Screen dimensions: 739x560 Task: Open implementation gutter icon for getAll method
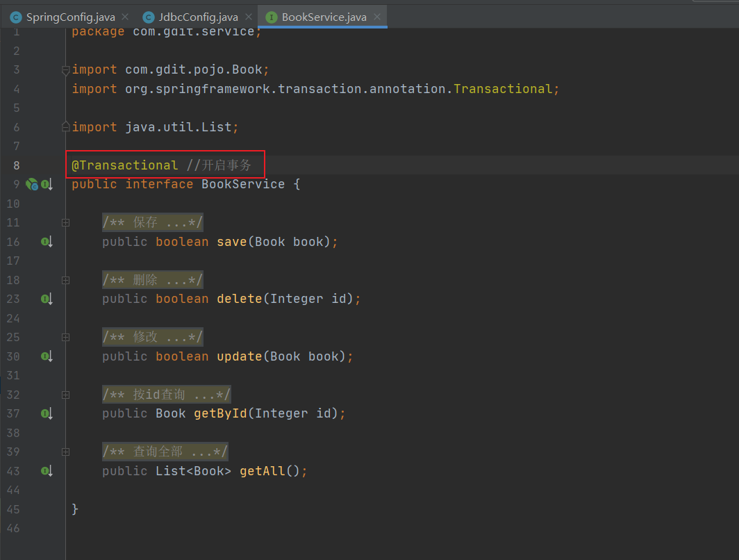[x=47, y=471]
